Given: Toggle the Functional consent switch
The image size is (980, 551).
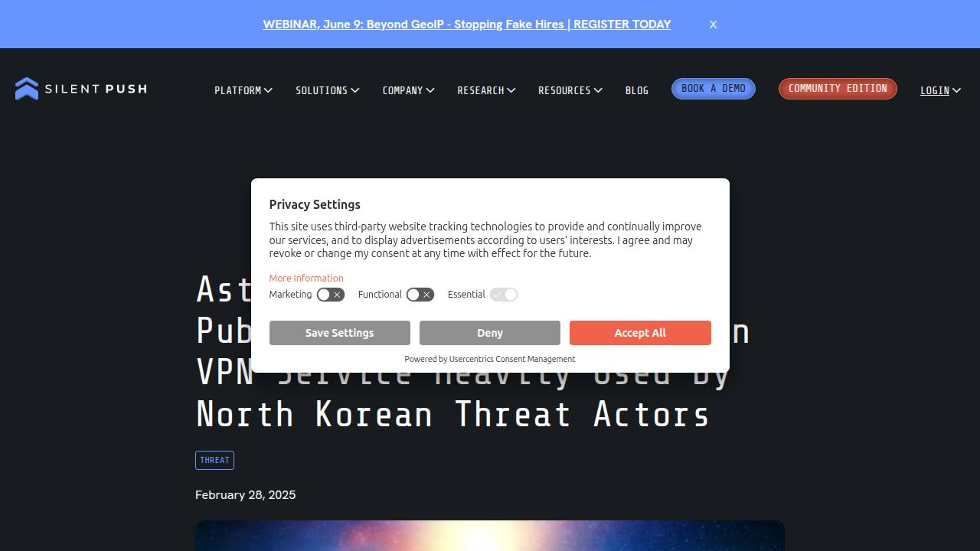Looking at the screenshot, I should point(420,295).
